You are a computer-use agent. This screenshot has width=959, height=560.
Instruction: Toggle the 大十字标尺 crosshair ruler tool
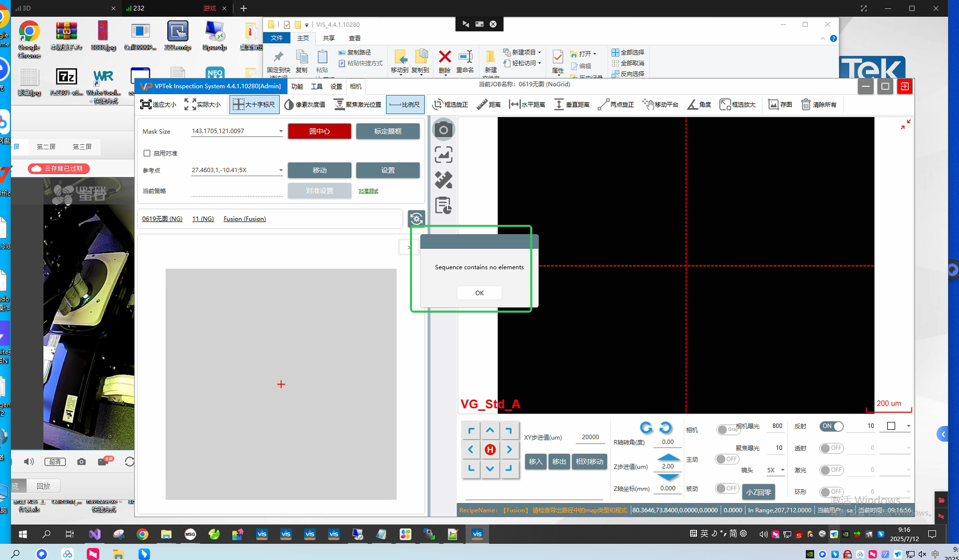254,105
